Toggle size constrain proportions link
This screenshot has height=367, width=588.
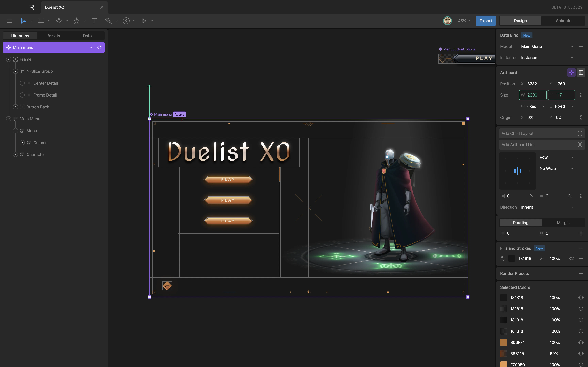coord(581,95)
